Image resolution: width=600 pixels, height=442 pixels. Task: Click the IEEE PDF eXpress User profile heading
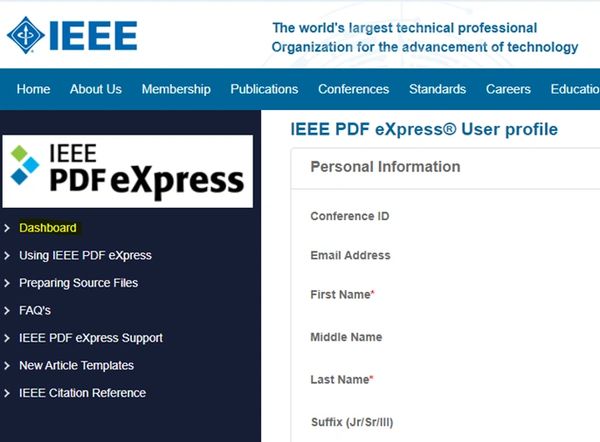pos(424,129)
